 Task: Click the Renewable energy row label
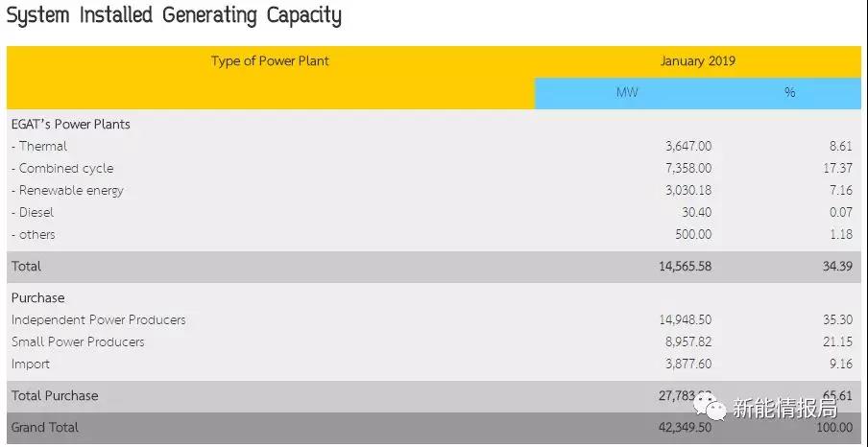[x=67, y=190]
